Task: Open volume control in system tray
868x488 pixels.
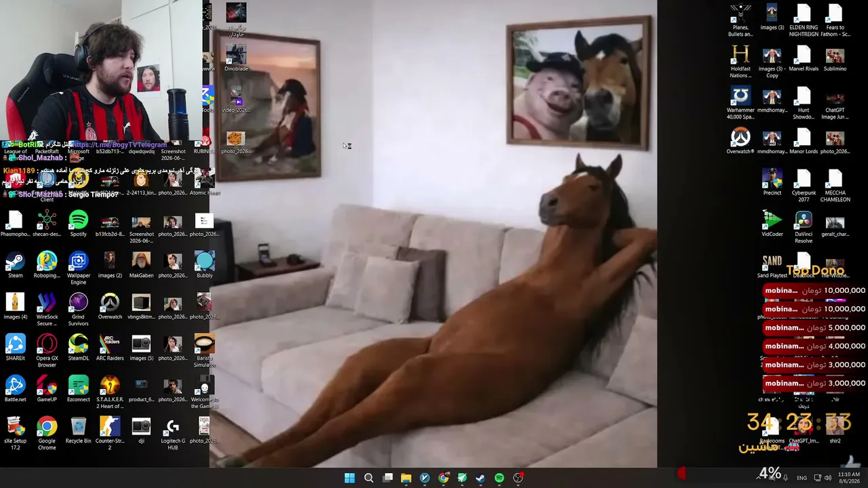Action: (827, 478)
